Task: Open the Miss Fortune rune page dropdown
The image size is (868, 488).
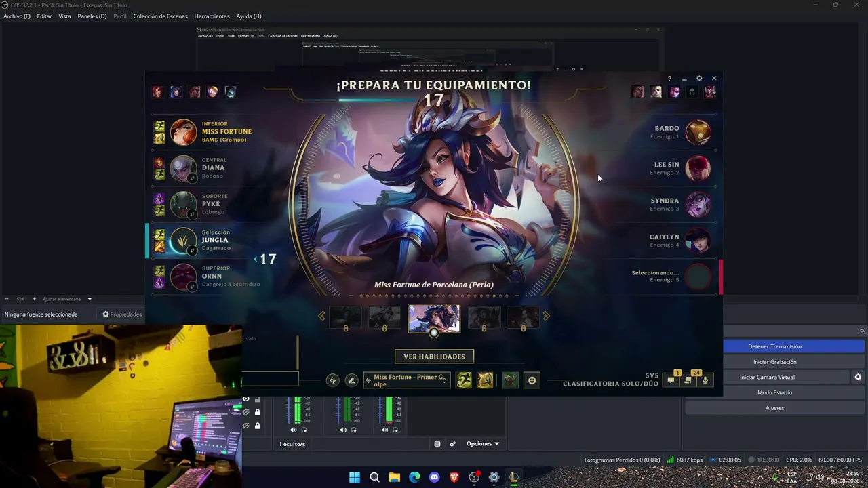Action: pos(406,380)
